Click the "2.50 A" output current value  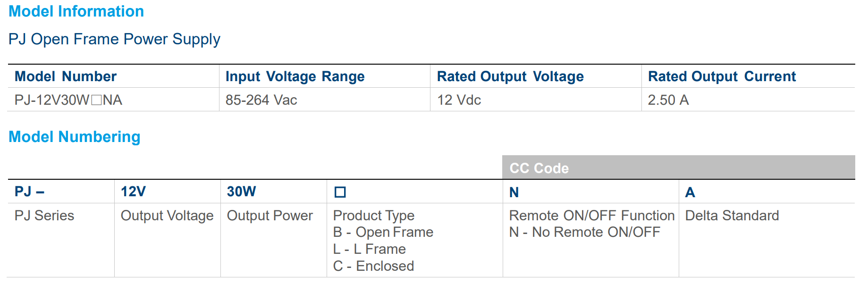tap(668, 100)
